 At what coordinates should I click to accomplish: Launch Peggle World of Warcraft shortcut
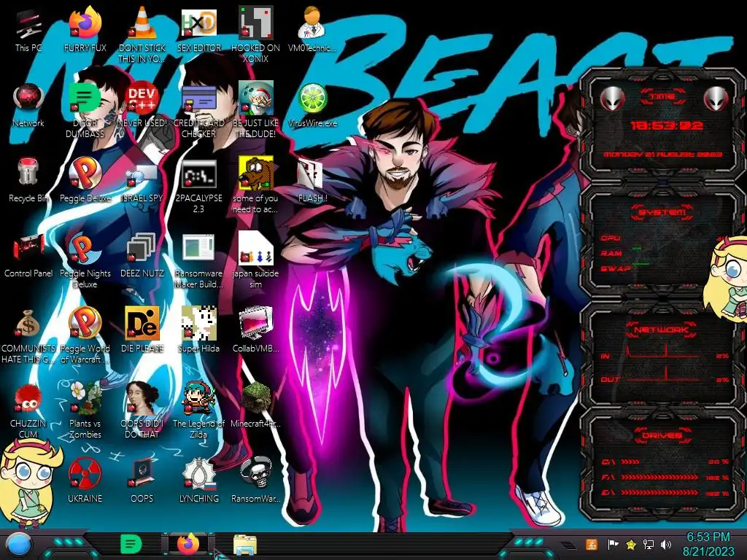85,335
